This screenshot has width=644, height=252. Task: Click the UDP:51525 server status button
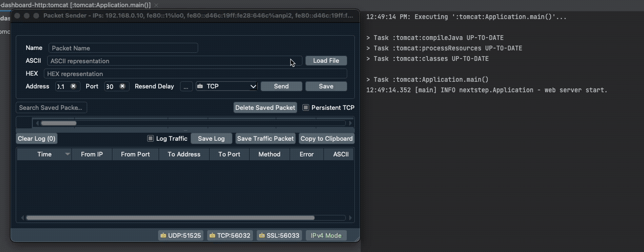181,235
